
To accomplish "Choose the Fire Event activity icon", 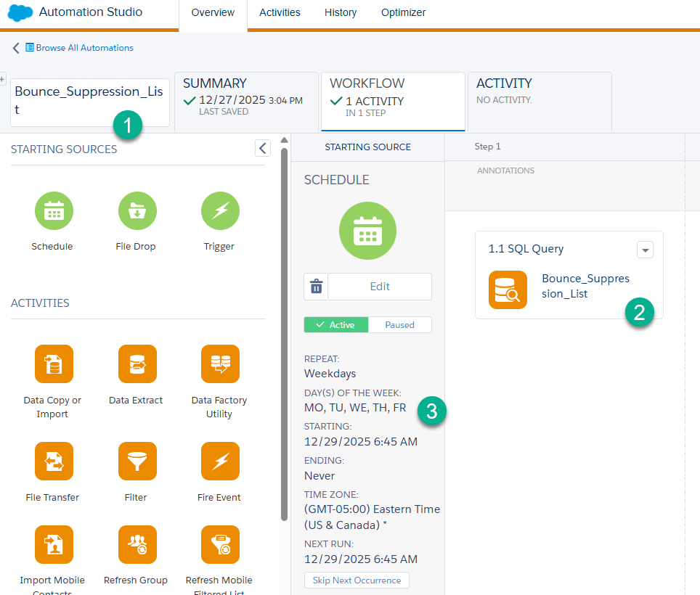I will [220, 461].
